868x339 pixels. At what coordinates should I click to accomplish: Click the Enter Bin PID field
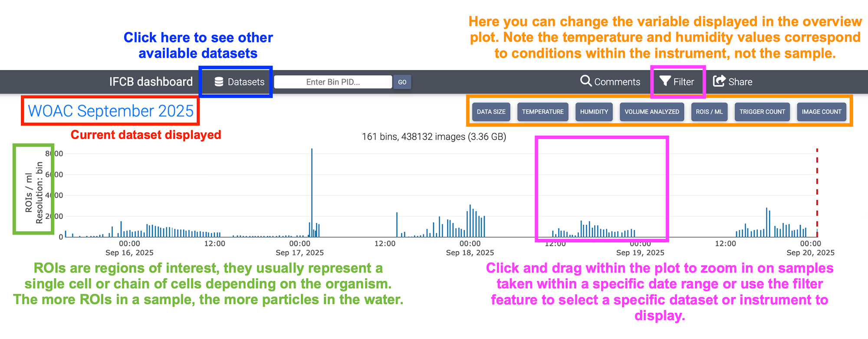click(333, 82)
